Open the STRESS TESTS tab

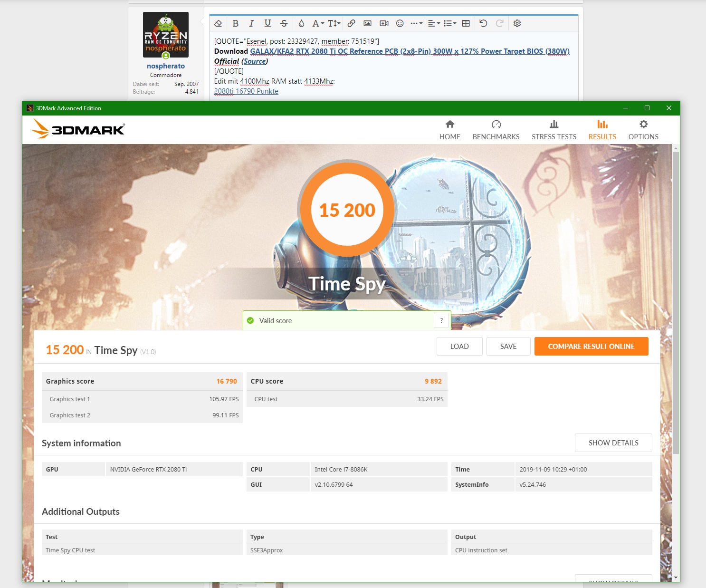(x=554, y=130)
